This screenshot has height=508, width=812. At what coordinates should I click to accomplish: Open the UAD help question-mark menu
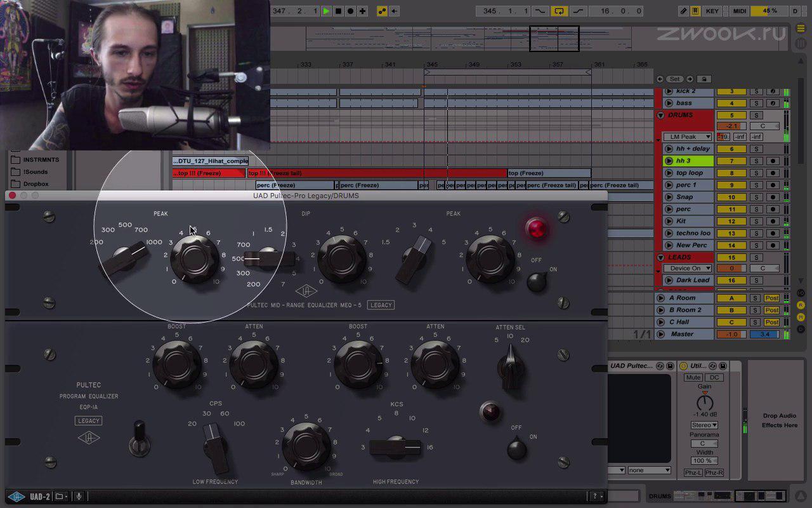pyautogui.click(x=596, y=497)
